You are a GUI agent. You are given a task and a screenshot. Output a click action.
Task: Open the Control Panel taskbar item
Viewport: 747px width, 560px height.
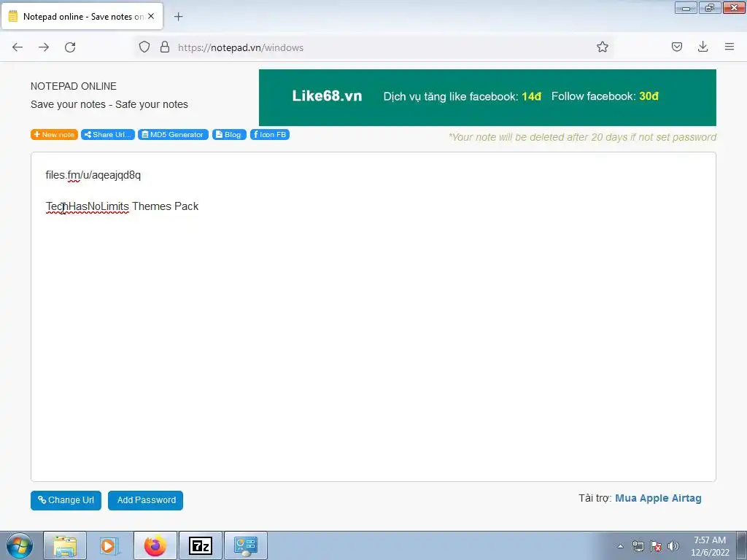(246, 545)
